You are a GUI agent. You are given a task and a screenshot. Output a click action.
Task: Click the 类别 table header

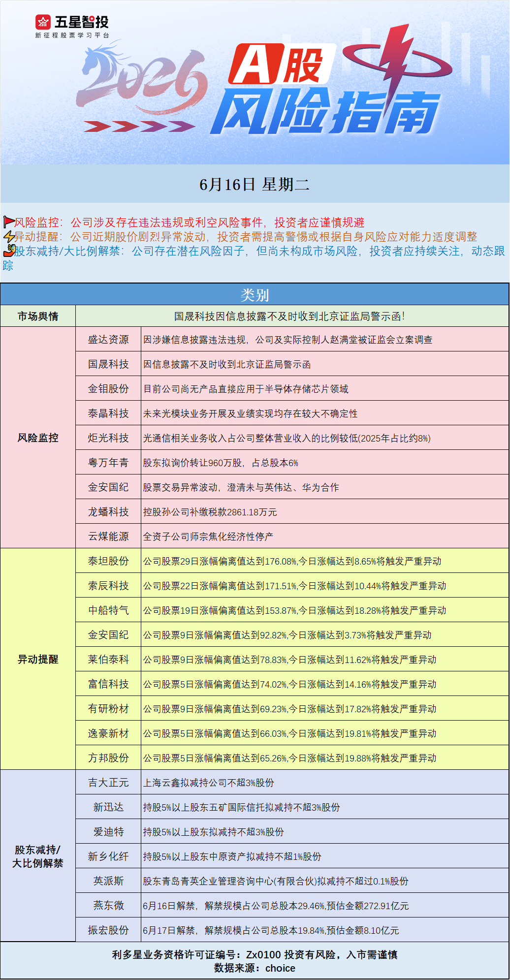click(x=255, y=294)
